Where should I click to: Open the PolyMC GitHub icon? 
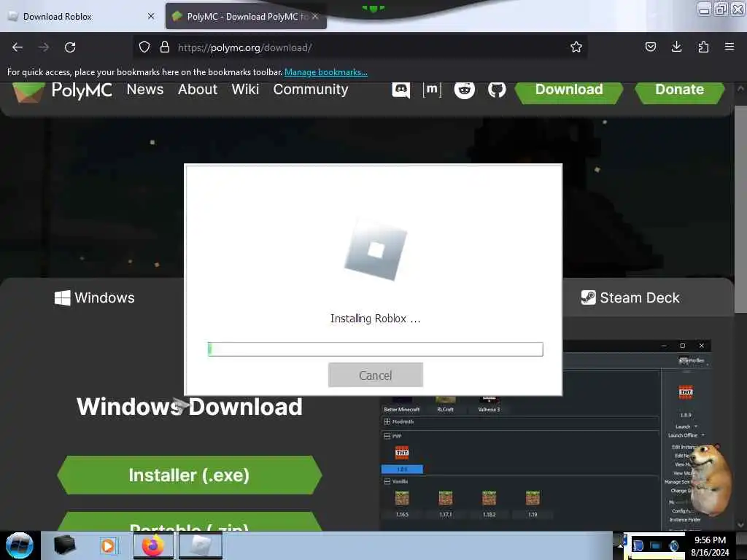(x=496, y=90)
